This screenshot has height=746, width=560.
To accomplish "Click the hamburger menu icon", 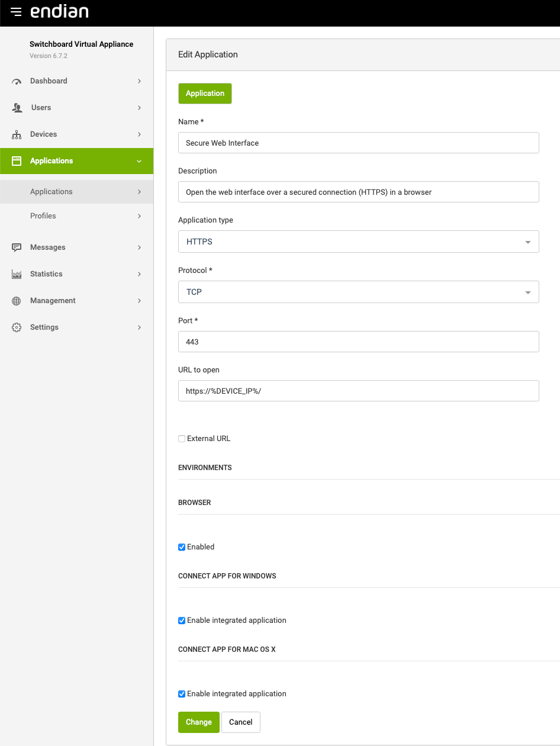I will click(16, 12).
